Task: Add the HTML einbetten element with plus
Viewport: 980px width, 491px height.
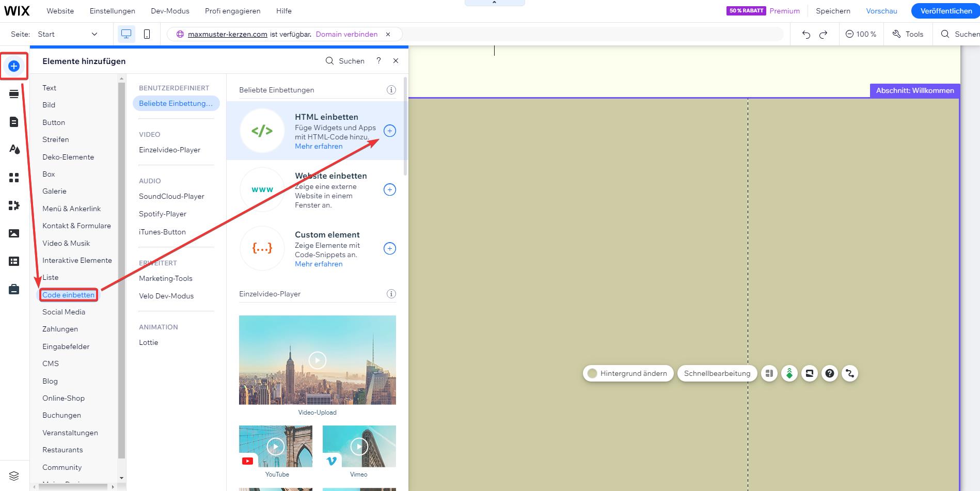Action: tap(390, 131)
